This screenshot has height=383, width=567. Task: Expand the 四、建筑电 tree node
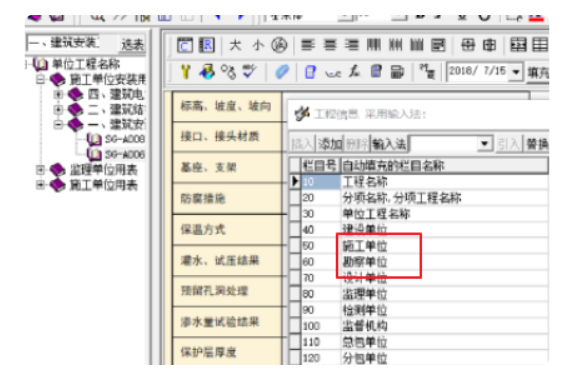pos(58,94)
